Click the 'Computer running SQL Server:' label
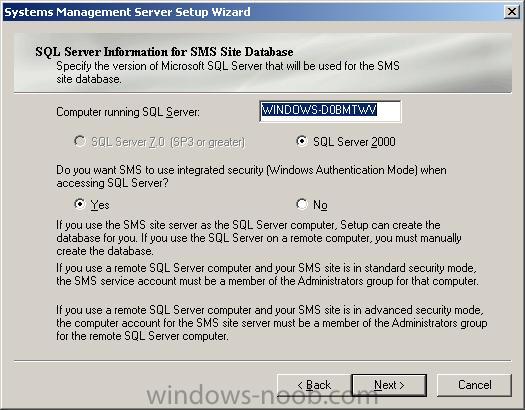The width and height of the screenshot is (525, 410). click(128, 112)
